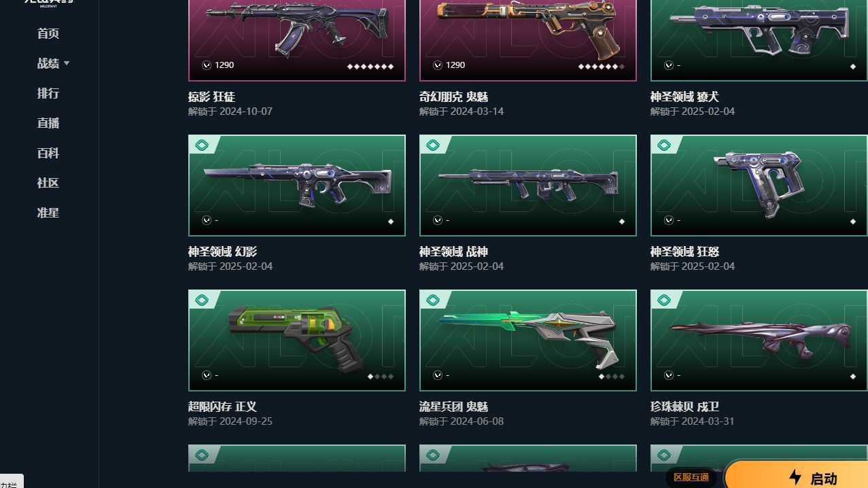Click the VP currency icon on 掠影 狂徒 card
The height and width of the screenshot is (488, 868).
(x=207, y=65)
